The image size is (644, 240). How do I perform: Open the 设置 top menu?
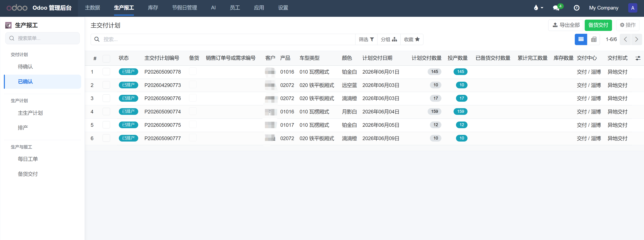coord(283,8)
